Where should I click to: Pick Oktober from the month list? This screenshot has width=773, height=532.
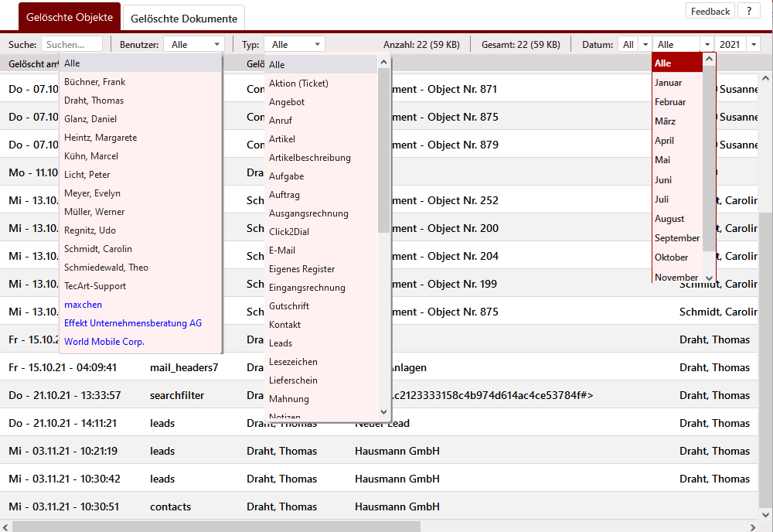[671, 257]
